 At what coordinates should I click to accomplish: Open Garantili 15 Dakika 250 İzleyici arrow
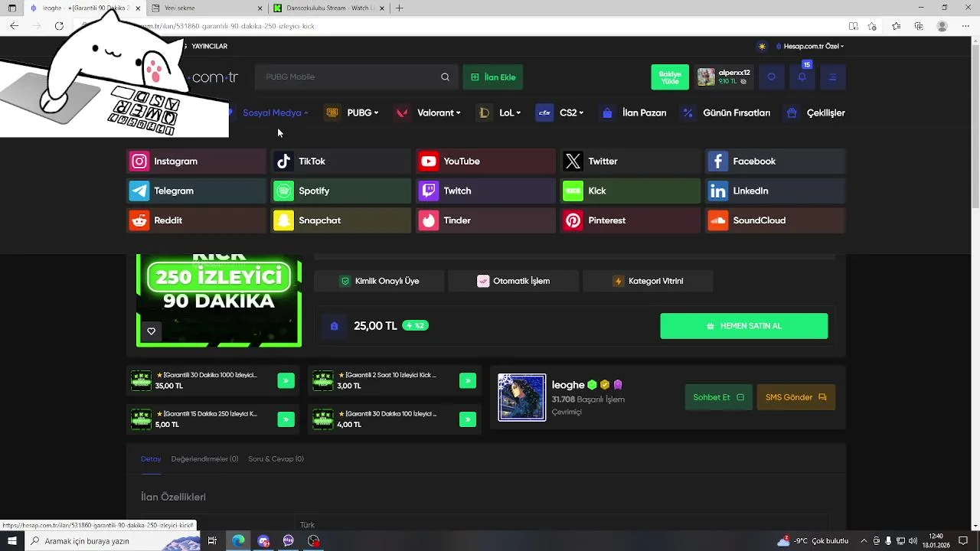point(286,419)
